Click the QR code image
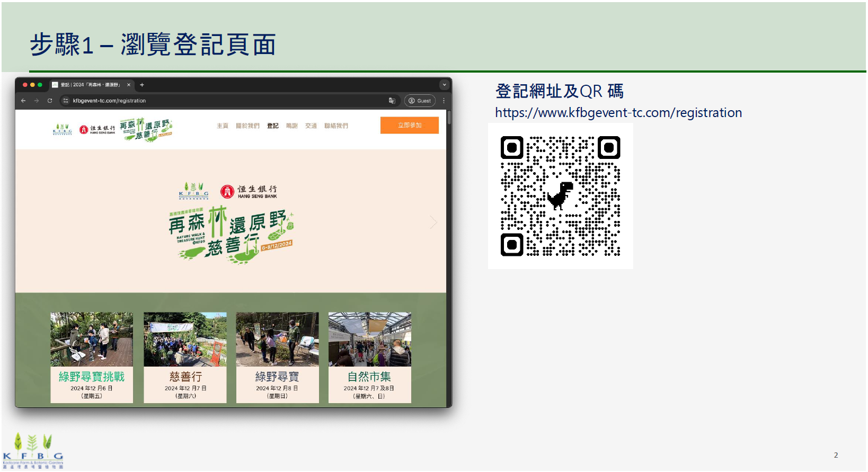The image size is (868, 472). 561,196
